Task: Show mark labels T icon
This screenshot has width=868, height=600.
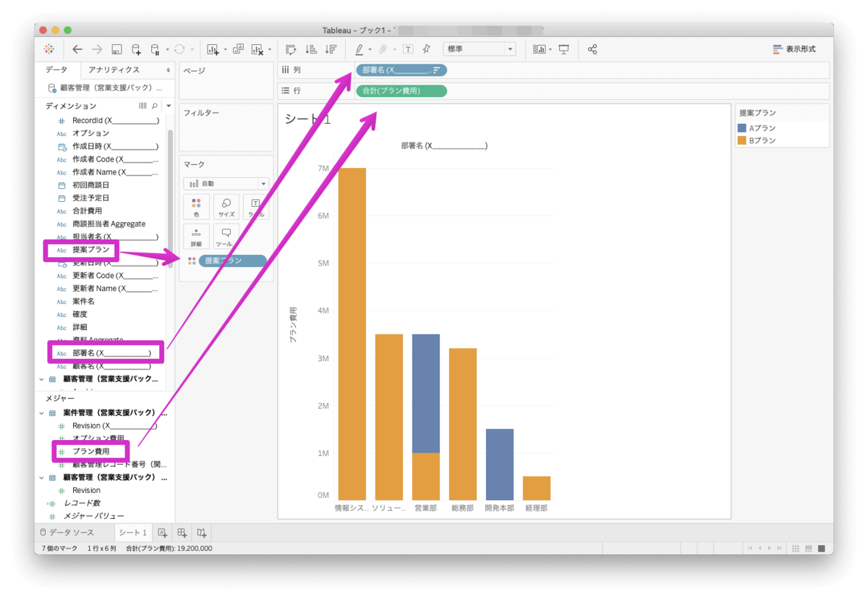Action: 408,49
